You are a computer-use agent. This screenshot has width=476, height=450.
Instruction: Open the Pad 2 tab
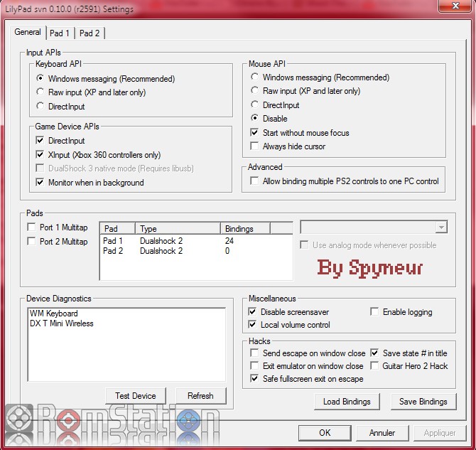[x=90, y=33]
